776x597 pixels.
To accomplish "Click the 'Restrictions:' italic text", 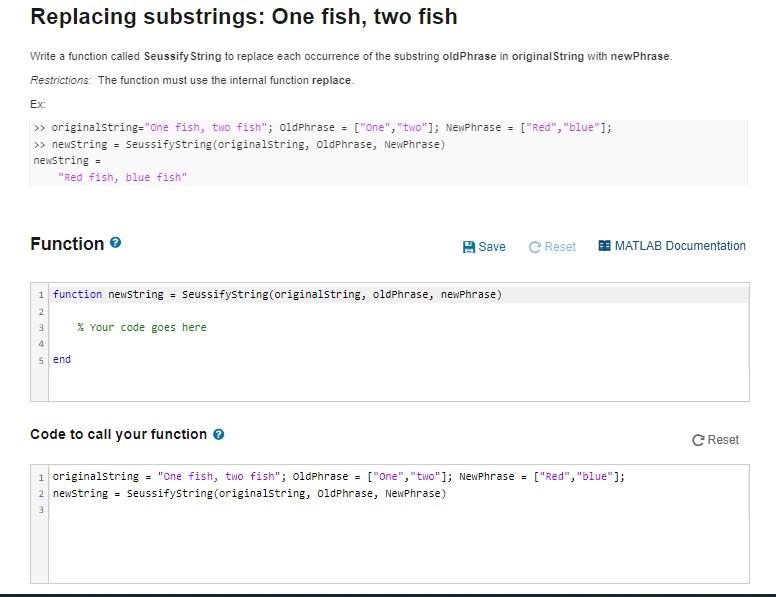I will point(60,80).
